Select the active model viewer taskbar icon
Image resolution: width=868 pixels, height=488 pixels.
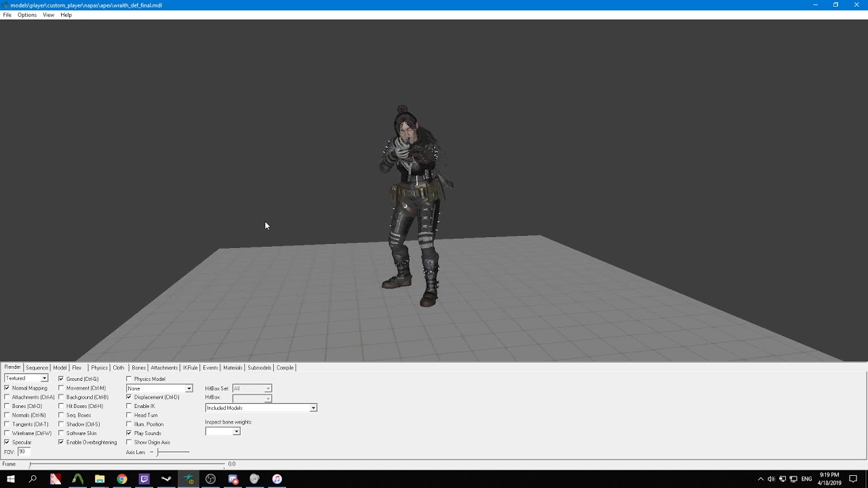pyautogui.click(x=189, y=479)
